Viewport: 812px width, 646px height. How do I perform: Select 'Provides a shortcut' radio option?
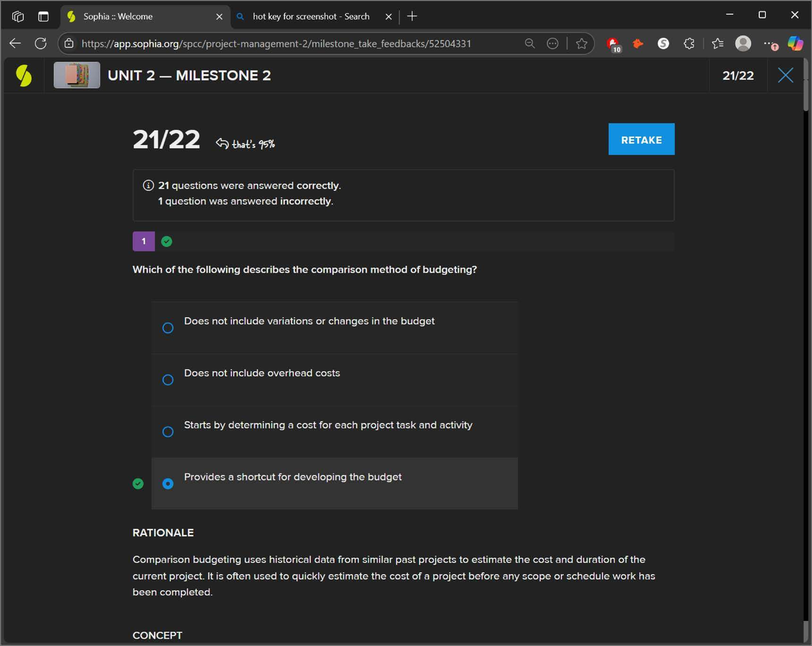tap(168, 484)
